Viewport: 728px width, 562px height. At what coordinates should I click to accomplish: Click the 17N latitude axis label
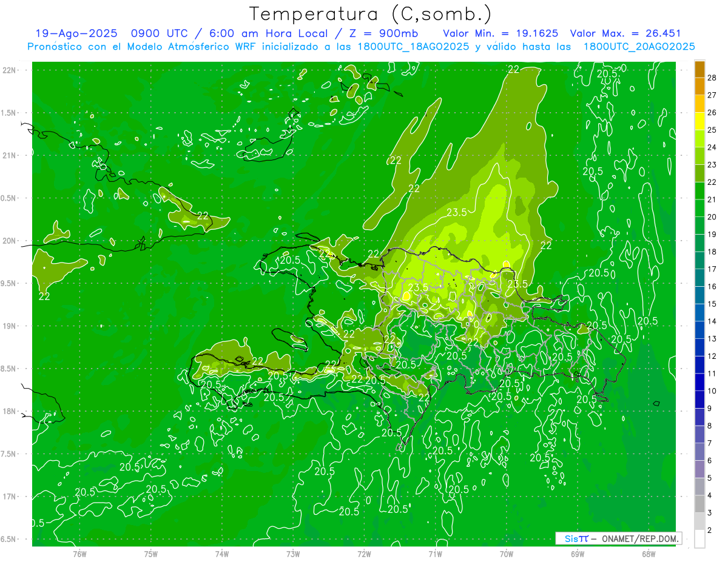(x=9, y=497)
